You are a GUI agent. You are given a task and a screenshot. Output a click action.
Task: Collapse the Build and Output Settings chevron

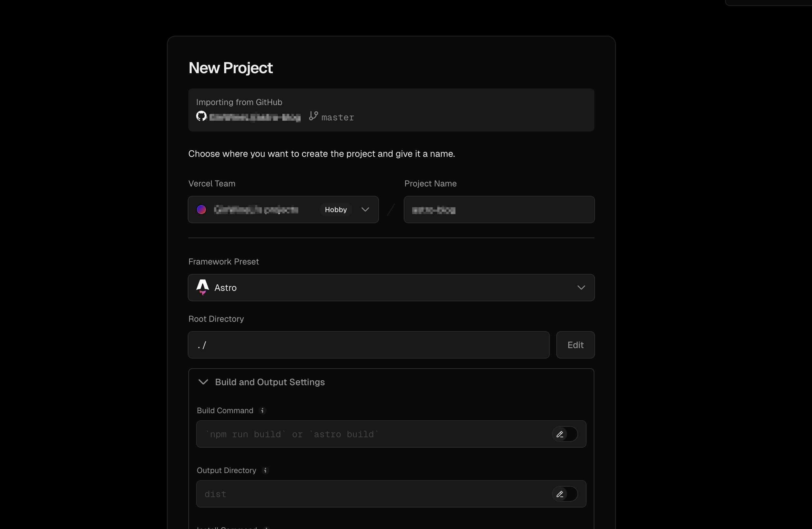203,382
